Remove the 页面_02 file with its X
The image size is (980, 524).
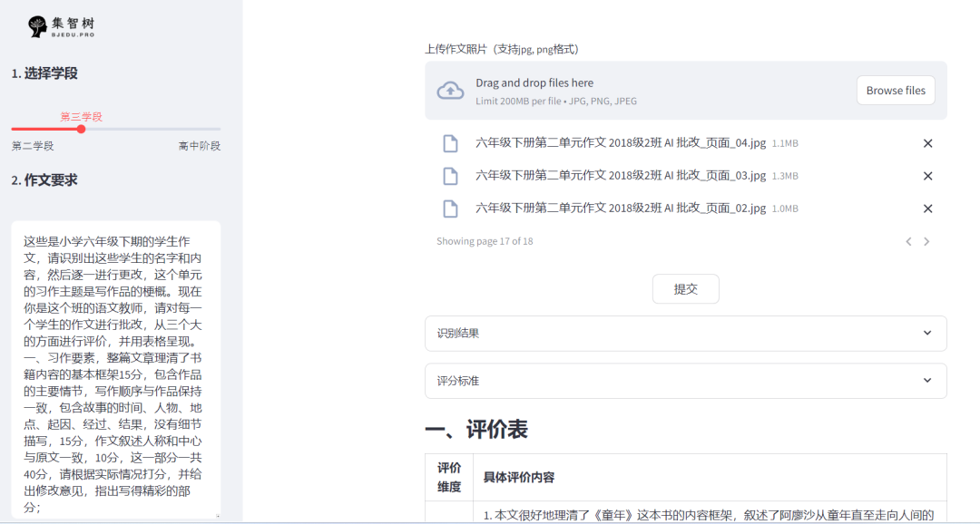tap(927, 208)
